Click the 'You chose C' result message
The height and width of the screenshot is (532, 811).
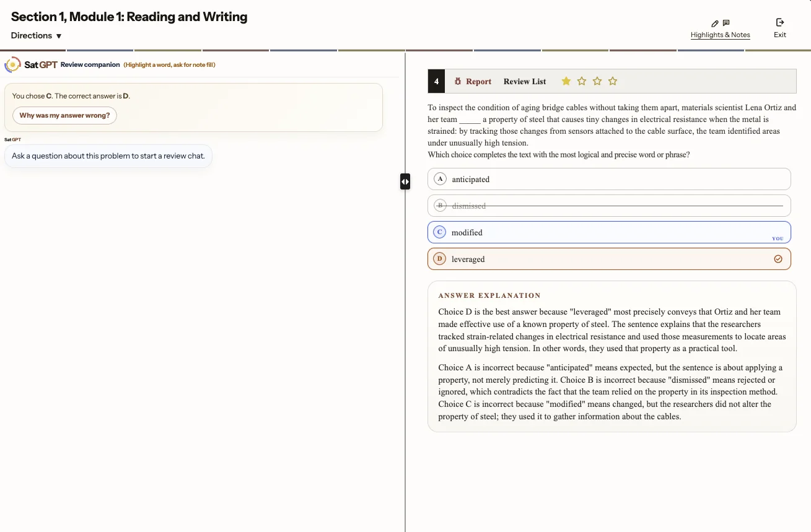71,96
